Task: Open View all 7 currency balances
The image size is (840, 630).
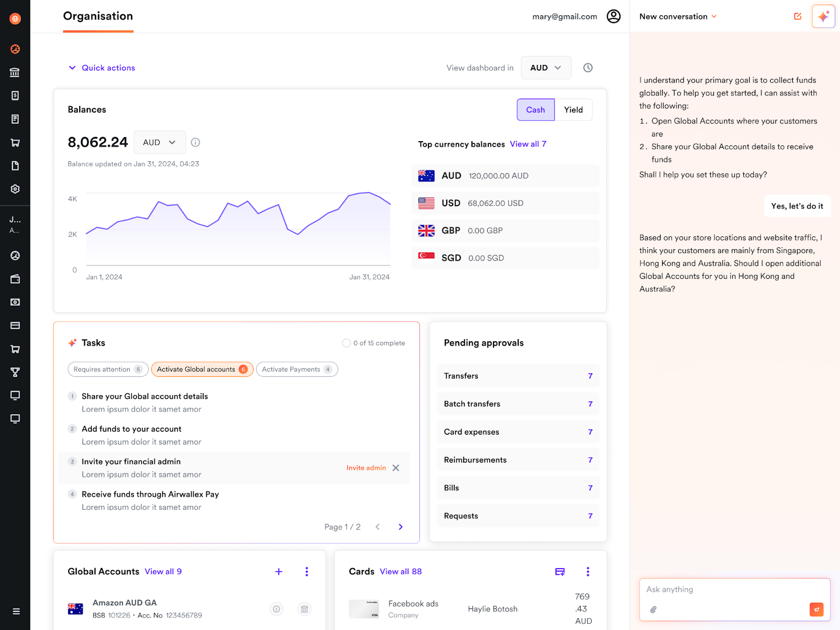Action: pos(528,144)
